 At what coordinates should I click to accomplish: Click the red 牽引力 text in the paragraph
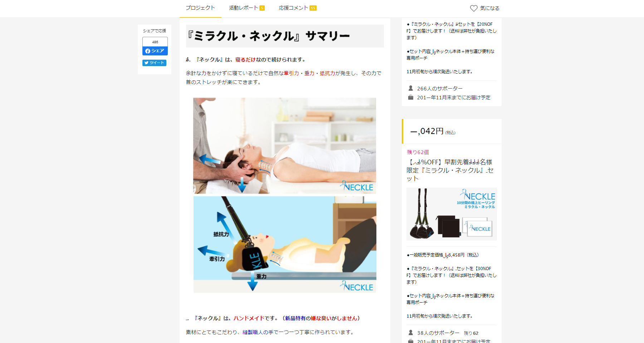[x=291, y=73]
